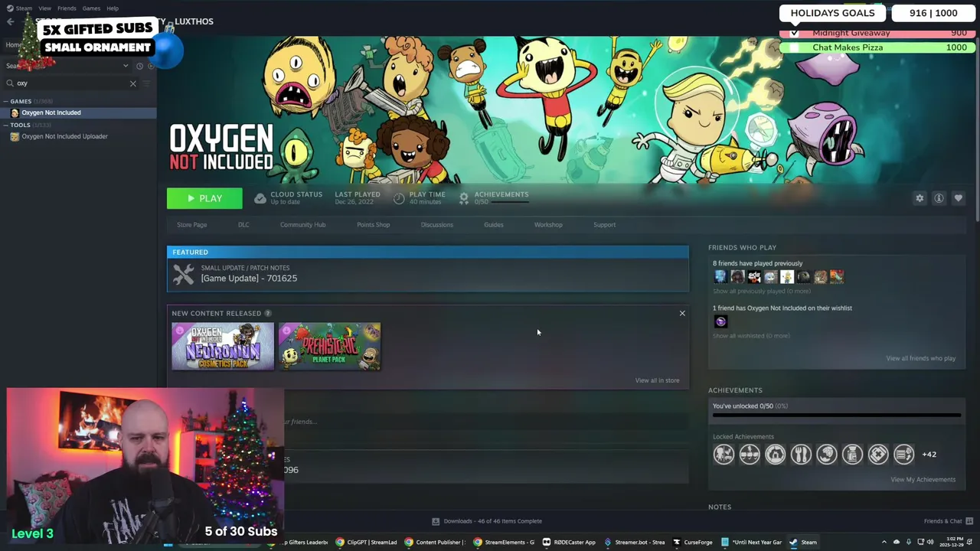Click the Achievements gear icon in the play bar

tap(463, 198)
